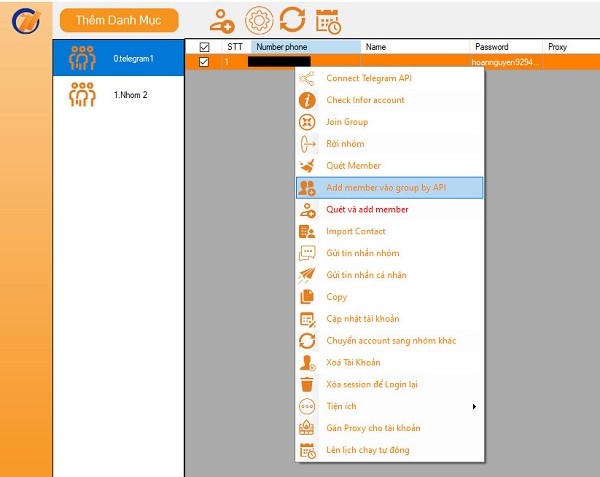Click the Gán Proxy firewall icon
The image size is (600, 477).
tap(307, 428)
